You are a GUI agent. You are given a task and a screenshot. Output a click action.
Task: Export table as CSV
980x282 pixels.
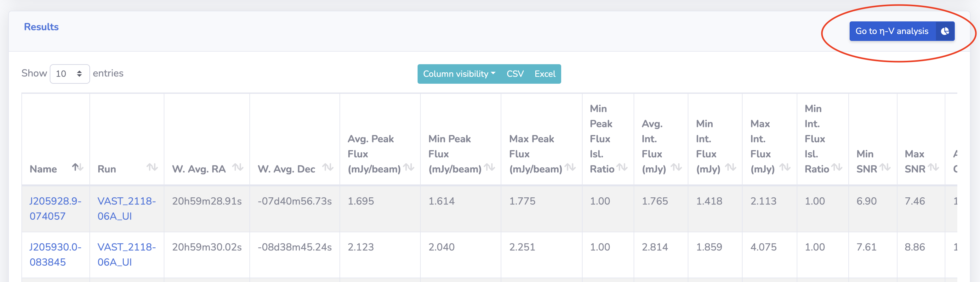click(x=515, y=74)
